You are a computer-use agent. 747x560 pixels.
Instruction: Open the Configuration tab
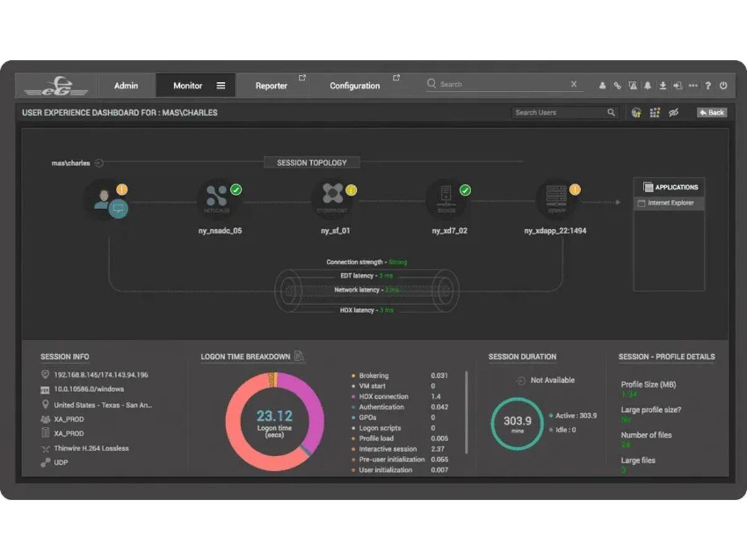pyautogui.click(x=355, y=86)
